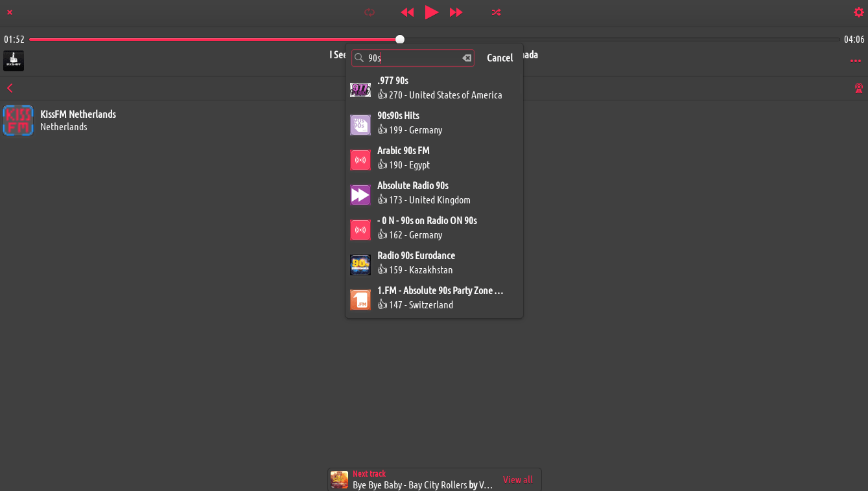Open the three-dot more options menu
Viewport: 868px width, 491px height.
pyautogui.click(x=855, y=61)
